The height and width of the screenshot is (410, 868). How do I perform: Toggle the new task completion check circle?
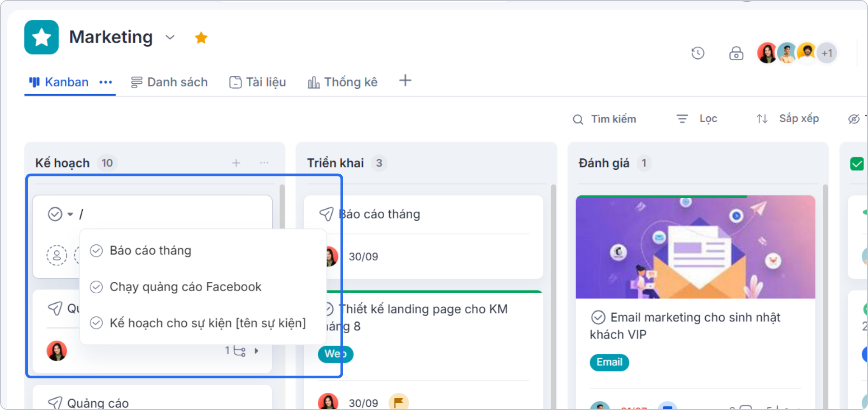(x=55, y=214)
